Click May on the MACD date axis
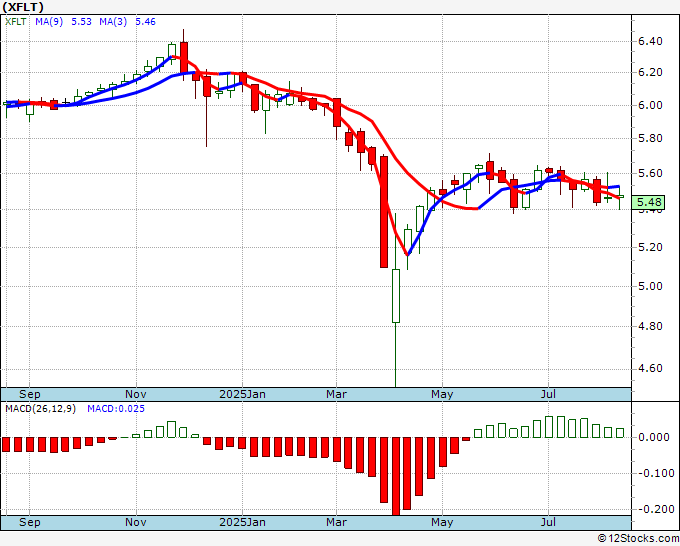 point(442,522)
